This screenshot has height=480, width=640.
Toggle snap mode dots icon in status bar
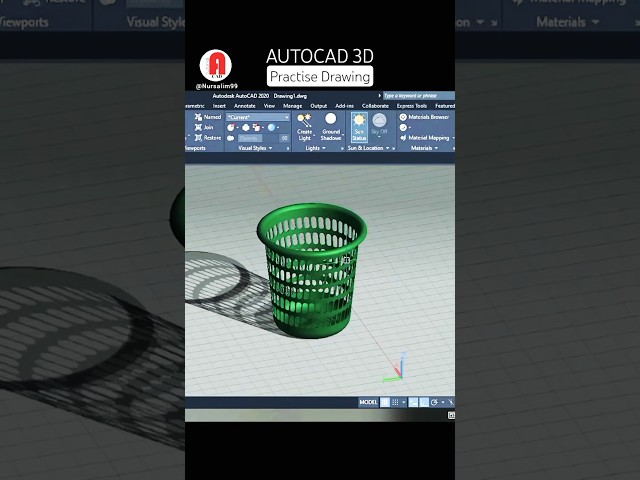tap(395, 402)
